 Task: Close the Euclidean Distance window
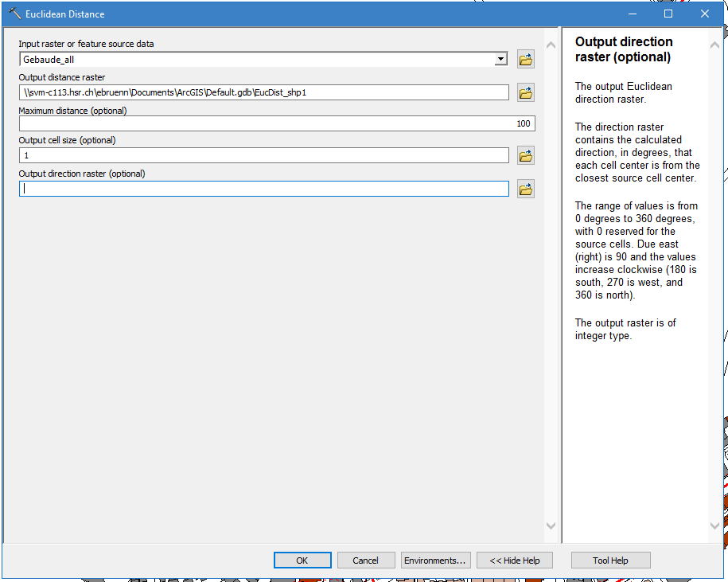pos(704,14)
